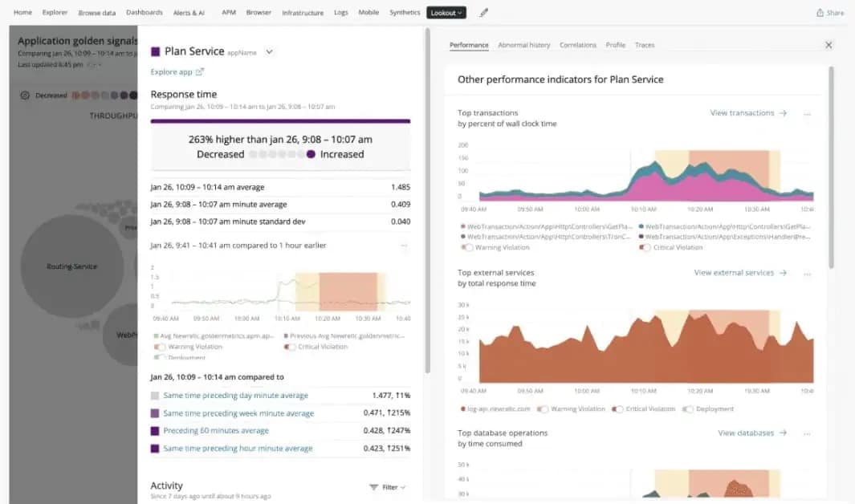Open Same time preceding week minute average

238,413
